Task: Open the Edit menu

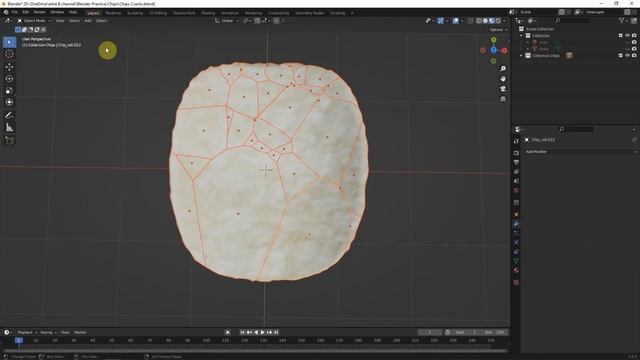Action: pyautogui.click(x=26, y=13)
